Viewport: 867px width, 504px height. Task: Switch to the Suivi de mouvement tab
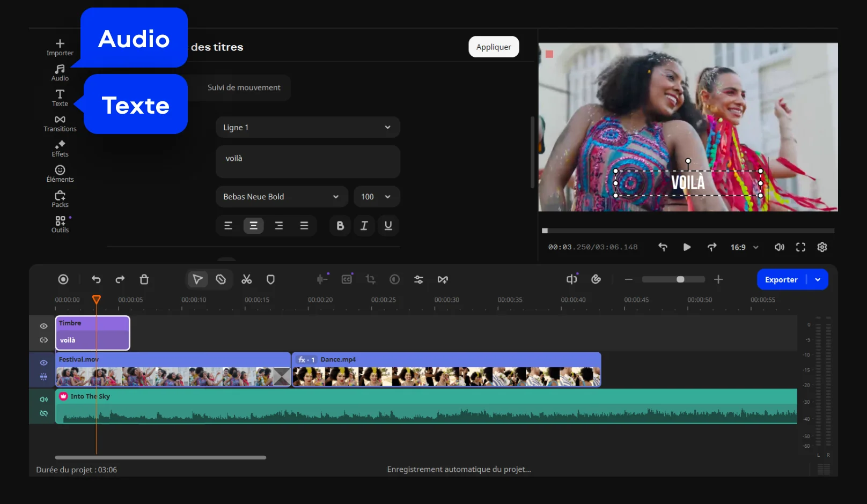tap(244, 87)
